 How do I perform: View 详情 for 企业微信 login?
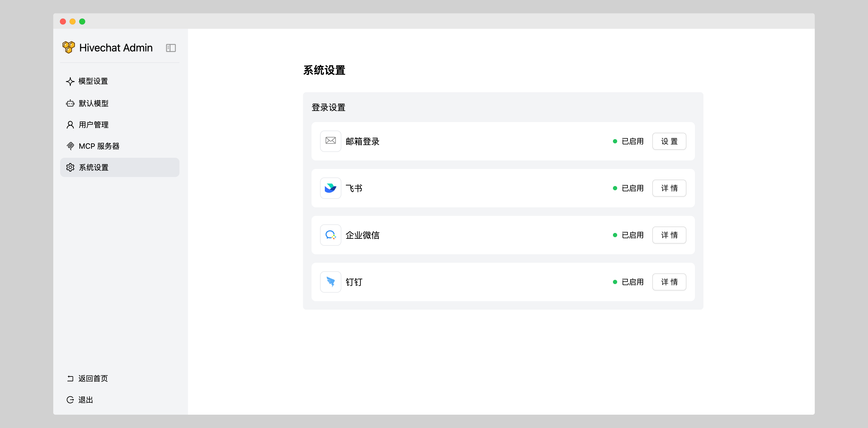coord(669,235)
